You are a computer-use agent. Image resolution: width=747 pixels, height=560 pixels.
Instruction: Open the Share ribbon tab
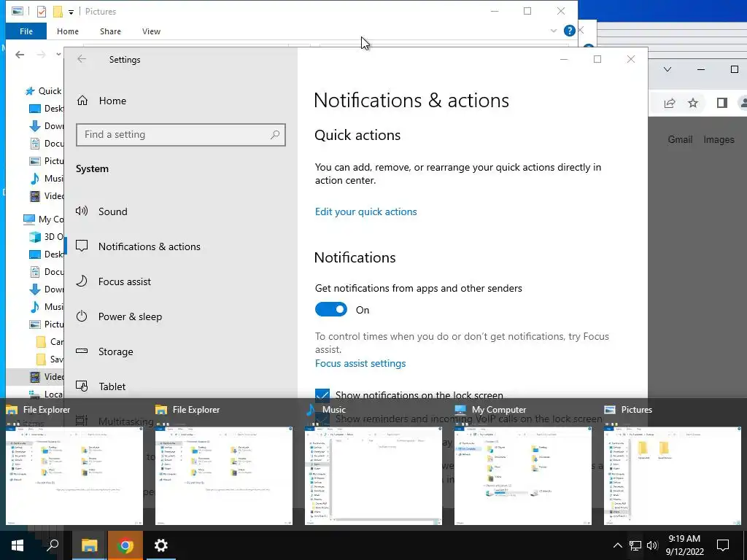coord(110,31)
